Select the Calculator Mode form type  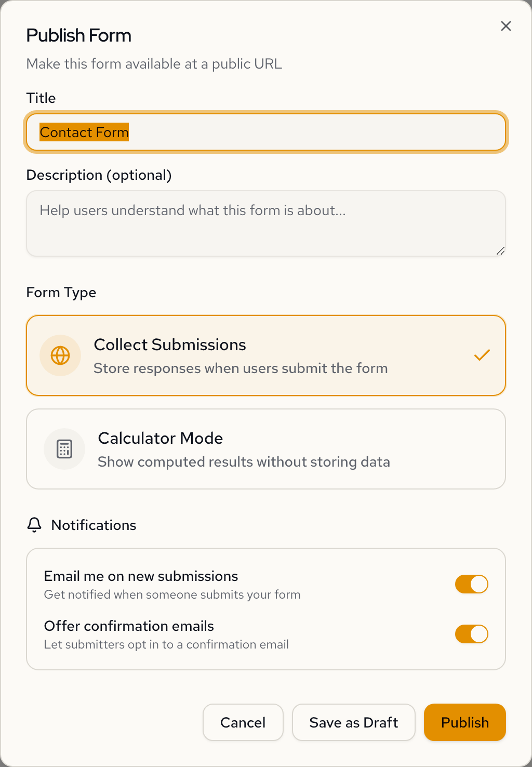pos(266,449)
